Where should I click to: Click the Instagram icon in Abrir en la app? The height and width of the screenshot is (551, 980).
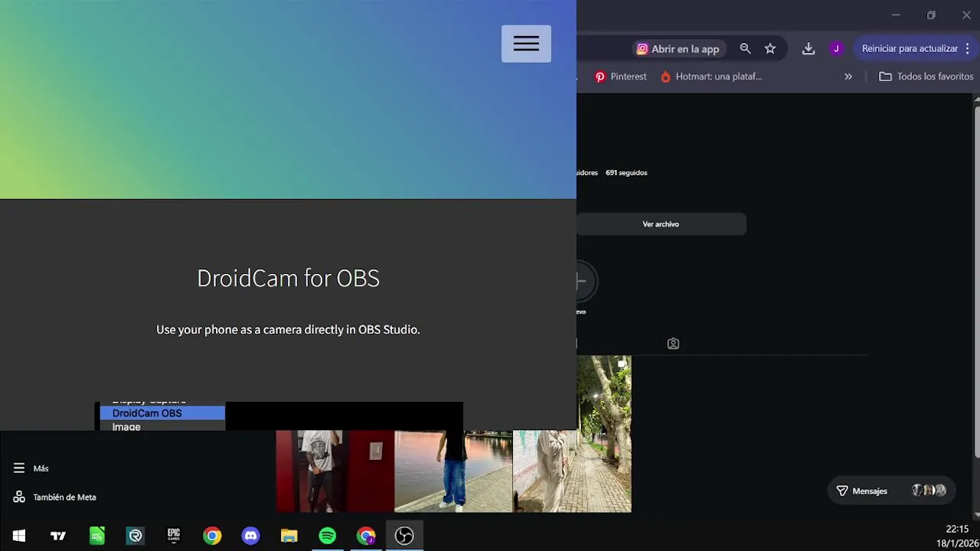click(x=642, y=49)
